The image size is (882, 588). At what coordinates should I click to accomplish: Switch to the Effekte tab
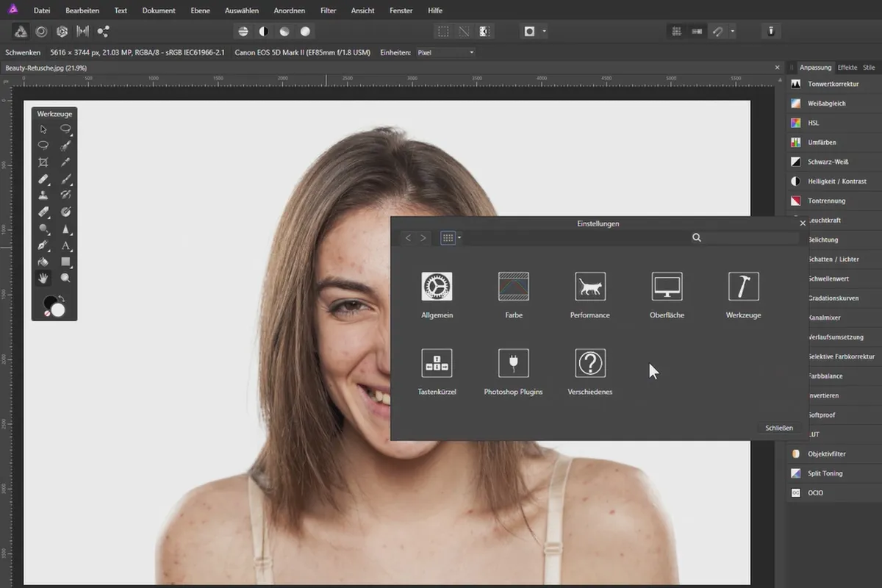[847, 68]
